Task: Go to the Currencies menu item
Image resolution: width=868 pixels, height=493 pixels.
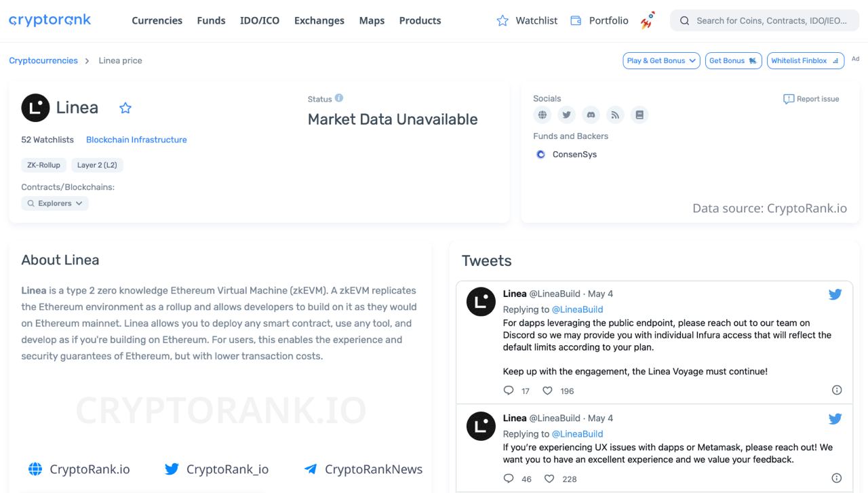Action: point(157,21)
